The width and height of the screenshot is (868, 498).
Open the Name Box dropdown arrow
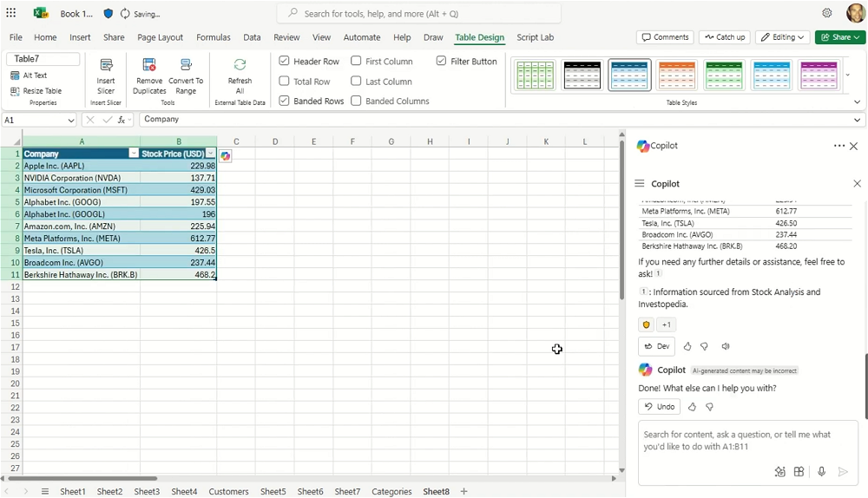[71, 120]
